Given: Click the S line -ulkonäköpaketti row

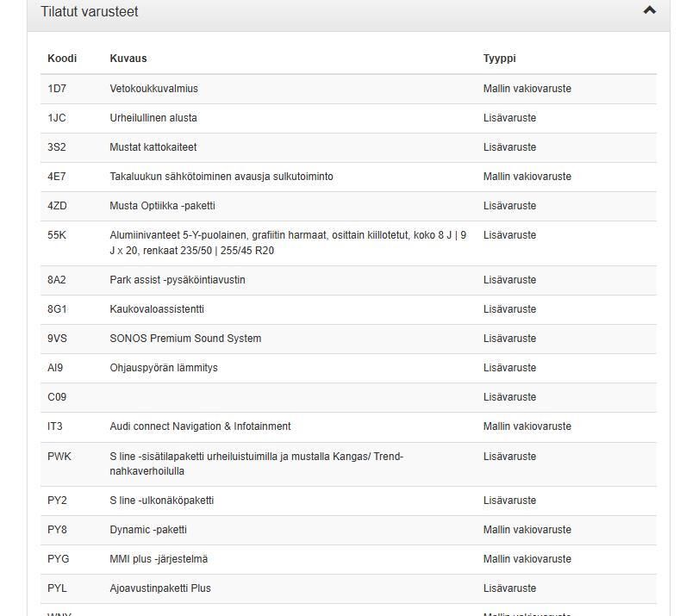Looking at the screenshot, I should click(161, 501).
